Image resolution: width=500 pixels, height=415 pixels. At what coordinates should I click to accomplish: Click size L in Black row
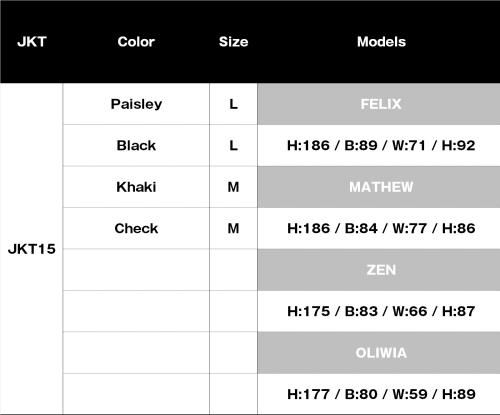click(x=233, y=146)
